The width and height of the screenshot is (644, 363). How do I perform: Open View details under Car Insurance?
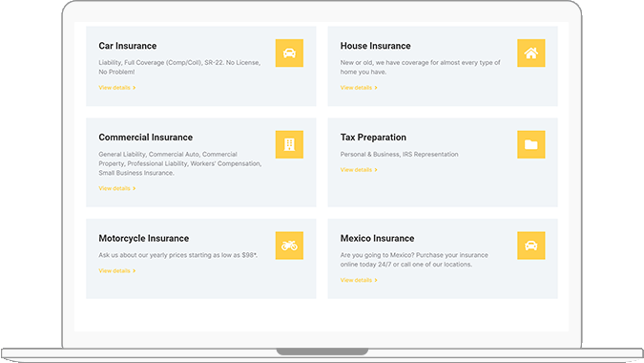coord(117,88)
